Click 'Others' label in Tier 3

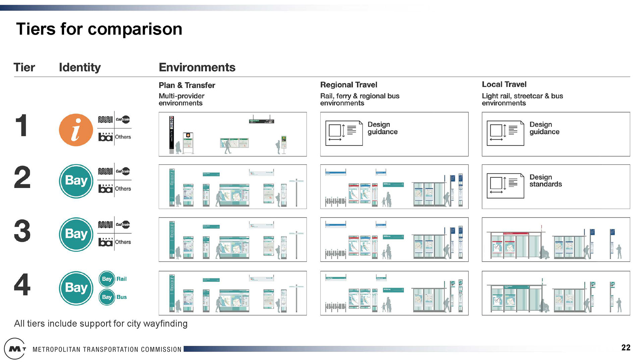[123, 242]
